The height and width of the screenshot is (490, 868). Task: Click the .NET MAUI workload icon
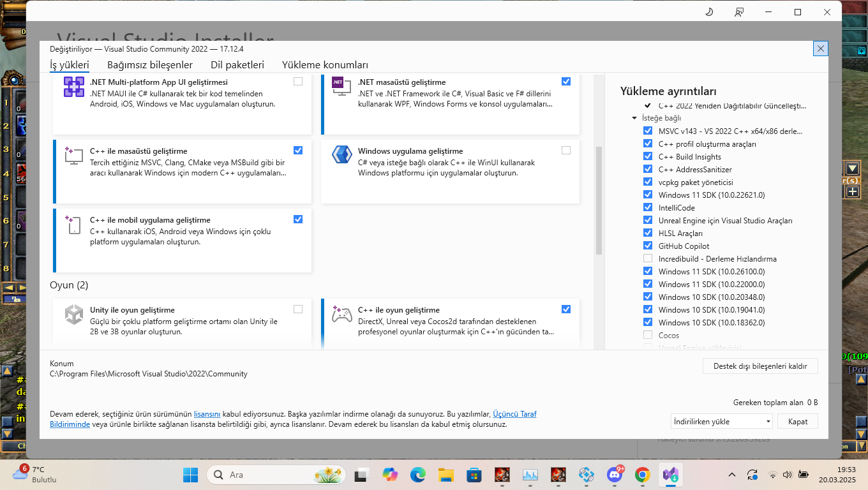(74, 87)
